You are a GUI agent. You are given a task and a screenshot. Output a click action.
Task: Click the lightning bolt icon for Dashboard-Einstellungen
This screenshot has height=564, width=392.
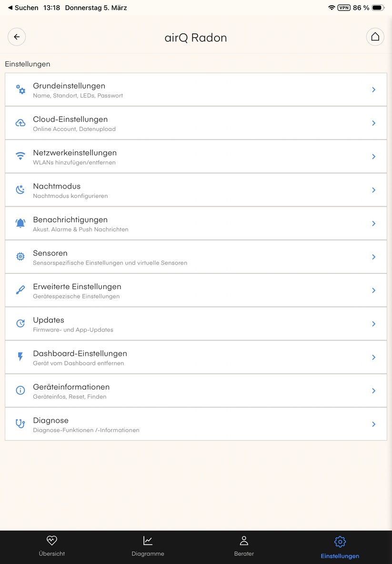point(20,356)
